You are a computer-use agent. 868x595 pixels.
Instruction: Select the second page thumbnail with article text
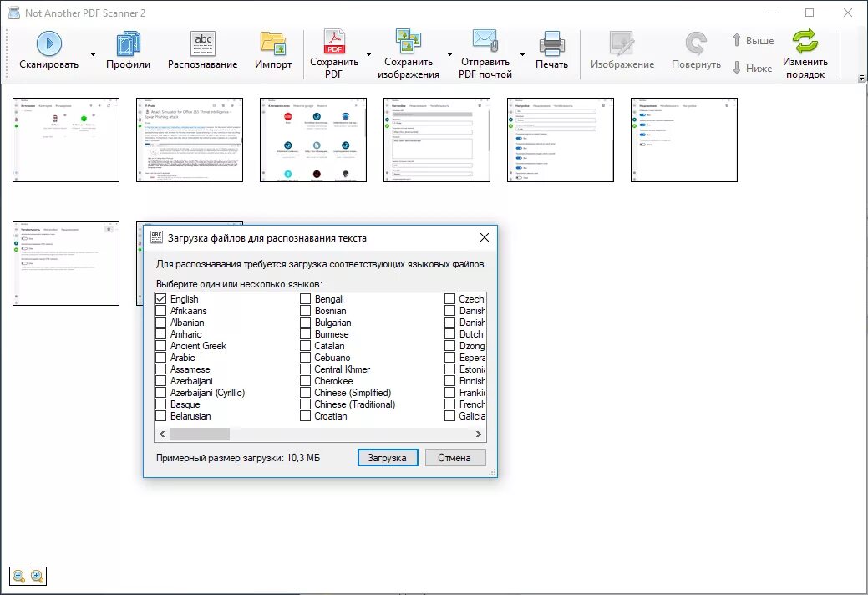click(x=190, y=140)
